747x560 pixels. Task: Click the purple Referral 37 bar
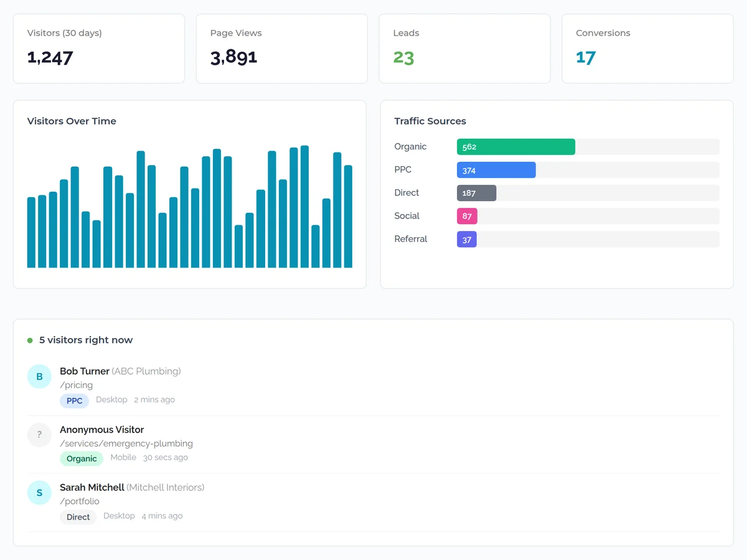coord(467,239)
